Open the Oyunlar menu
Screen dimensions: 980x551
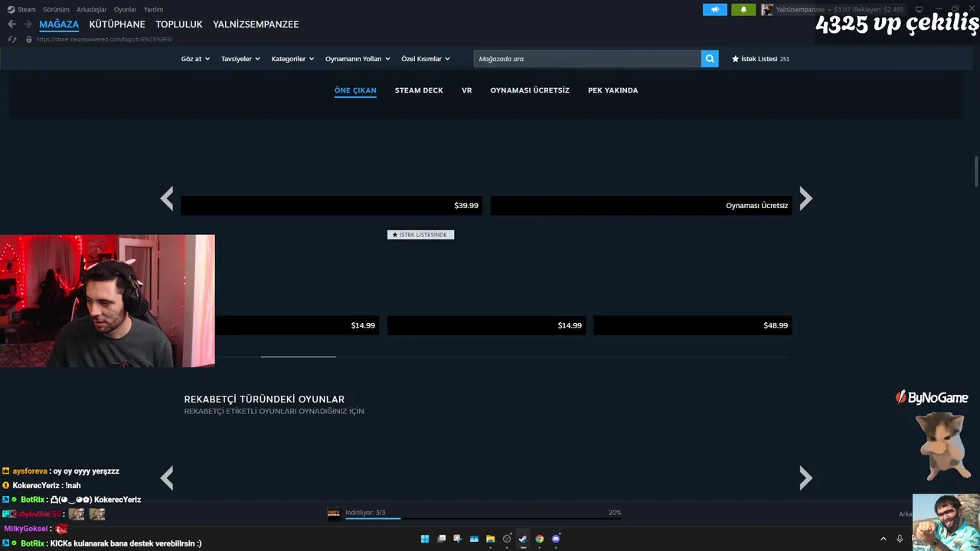coord(126,10)
